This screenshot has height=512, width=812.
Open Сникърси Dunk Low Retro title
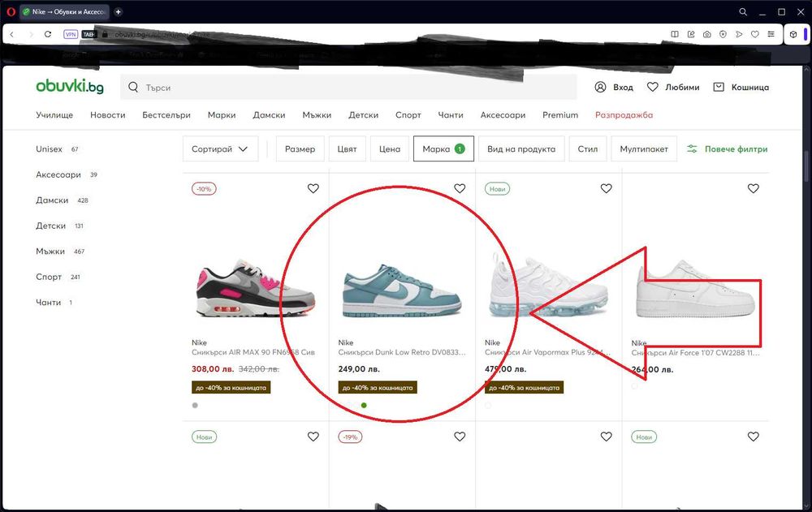[402, 352]
